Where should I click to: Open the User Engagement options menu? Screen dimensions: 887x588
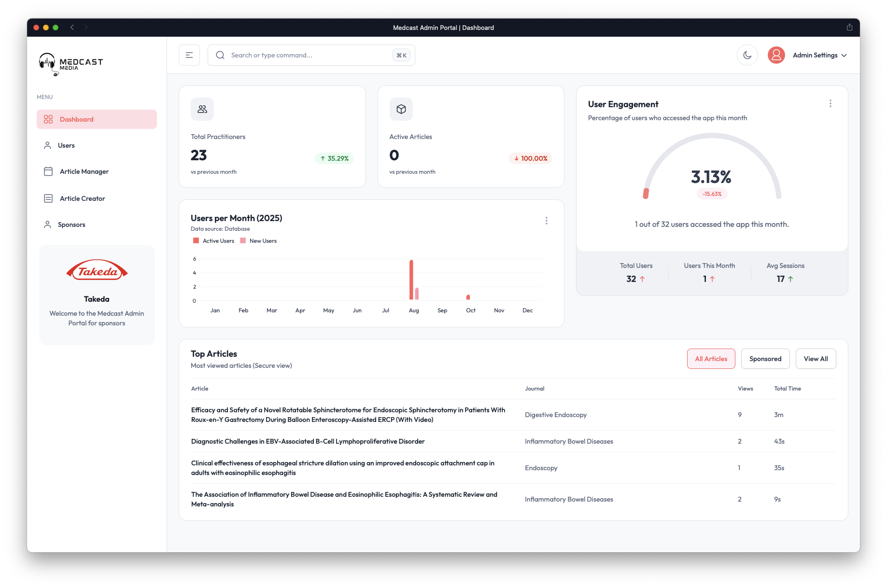(x=831, y=103)
